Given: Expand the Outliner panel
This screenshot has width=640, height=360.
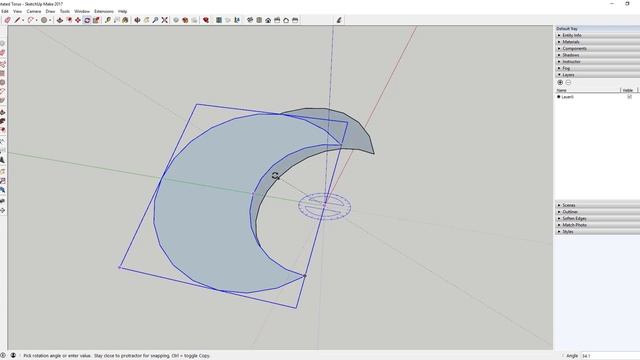Looking at the screenshot, I should coord(597,212).
